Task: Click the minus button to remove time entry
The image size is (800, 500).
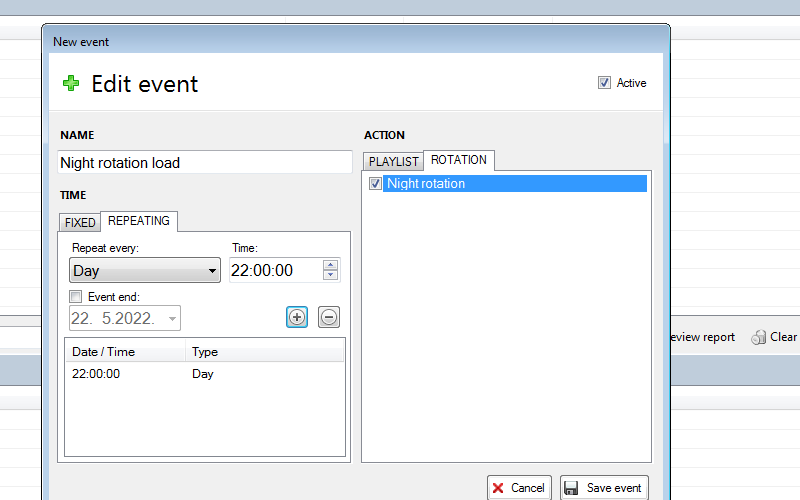Action: tap(329, 317)
